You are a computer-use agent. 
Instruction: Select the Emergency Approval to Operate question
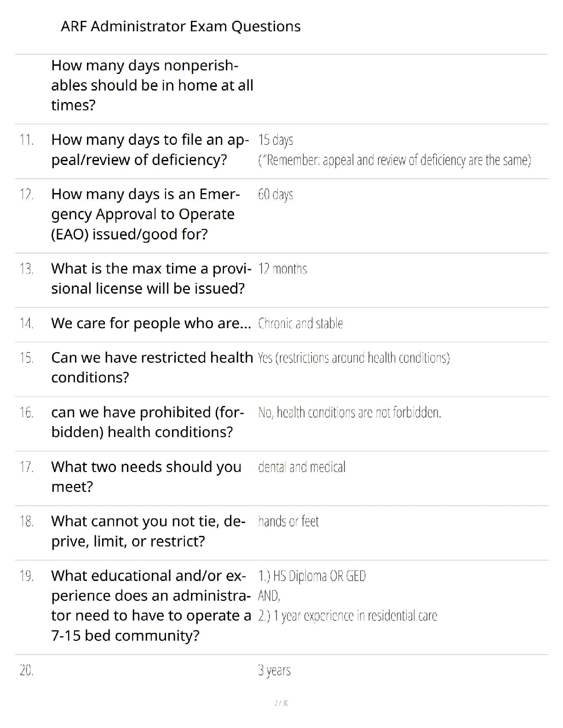pyautogui.click(x=145, y=214)
